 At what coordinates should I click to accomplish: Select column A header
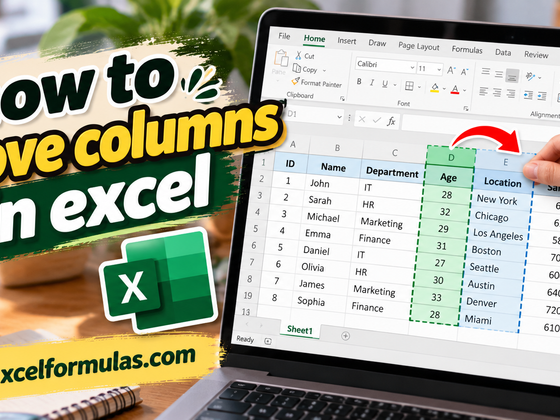292,144
